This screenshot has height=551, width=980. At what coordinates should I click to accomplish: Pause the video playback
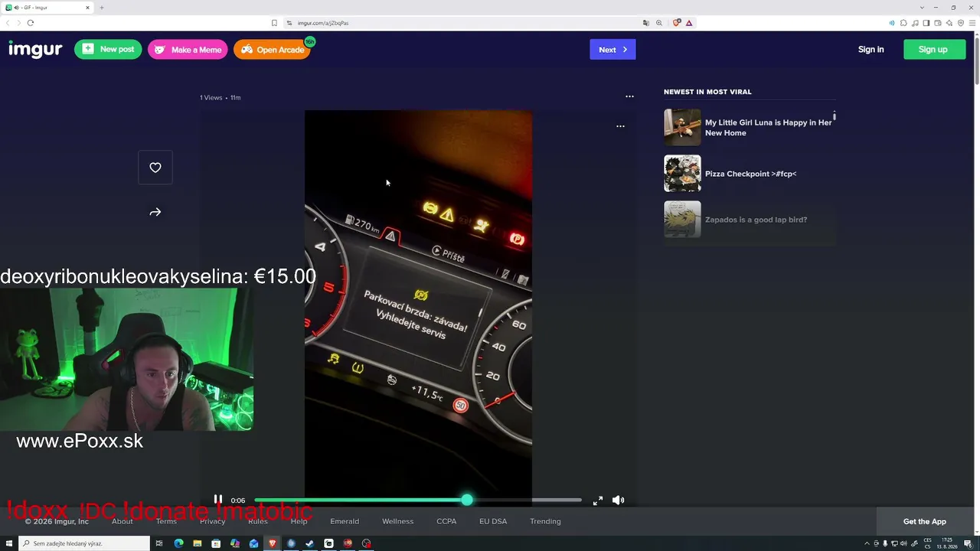218,500
